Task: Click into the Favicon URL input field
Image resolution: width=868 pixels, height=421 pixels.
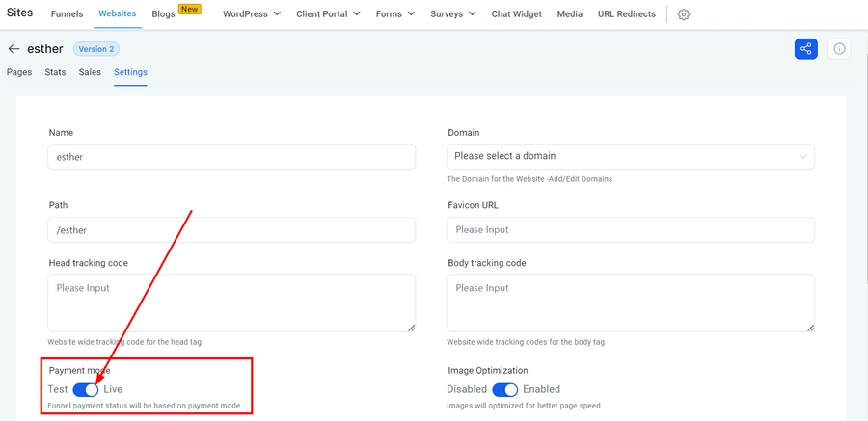Action: tap(631, 229)
